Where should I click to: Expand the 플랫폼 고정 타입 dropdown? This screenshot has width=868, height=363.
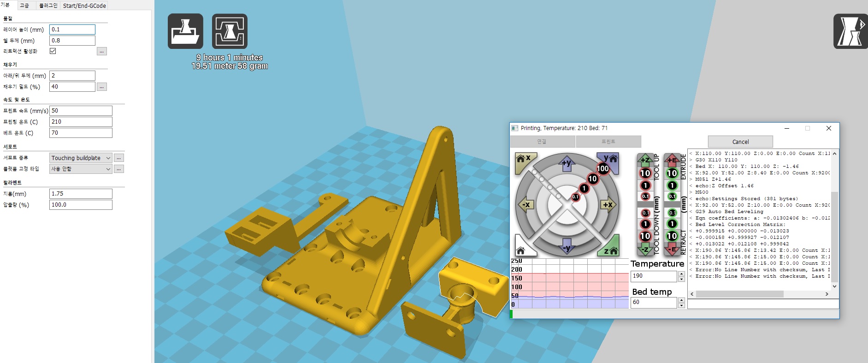tap(81, 169)
